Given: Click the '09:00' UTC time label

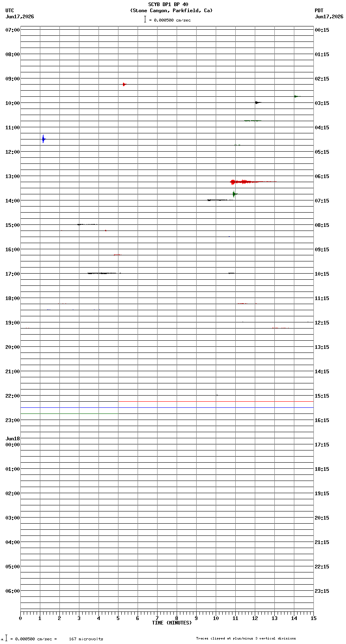Looking at the screenshot, I should tap(12, 79).
